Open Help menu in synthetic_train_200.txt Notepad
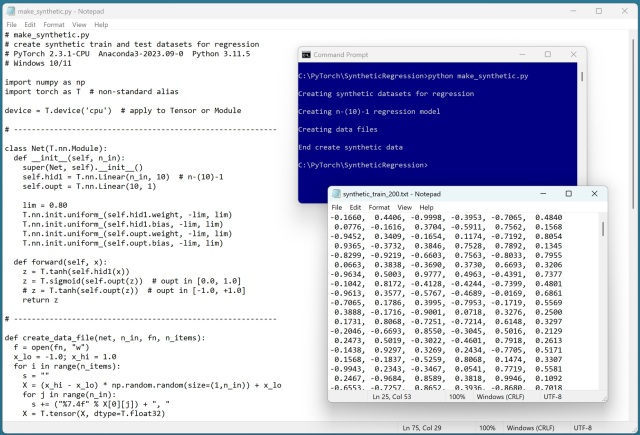 click(x=427, y=207)
